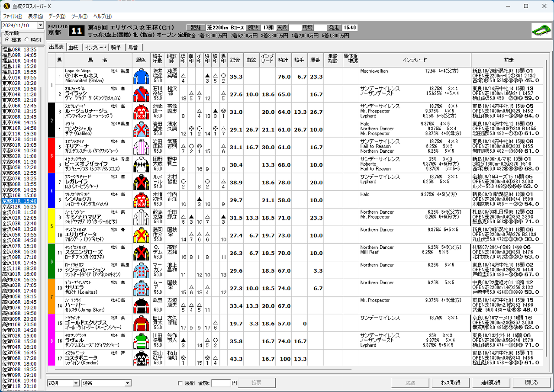Click the horse name コスタボニータ
This screenshot has width=554, height=392.
click(x=81, y=359)
